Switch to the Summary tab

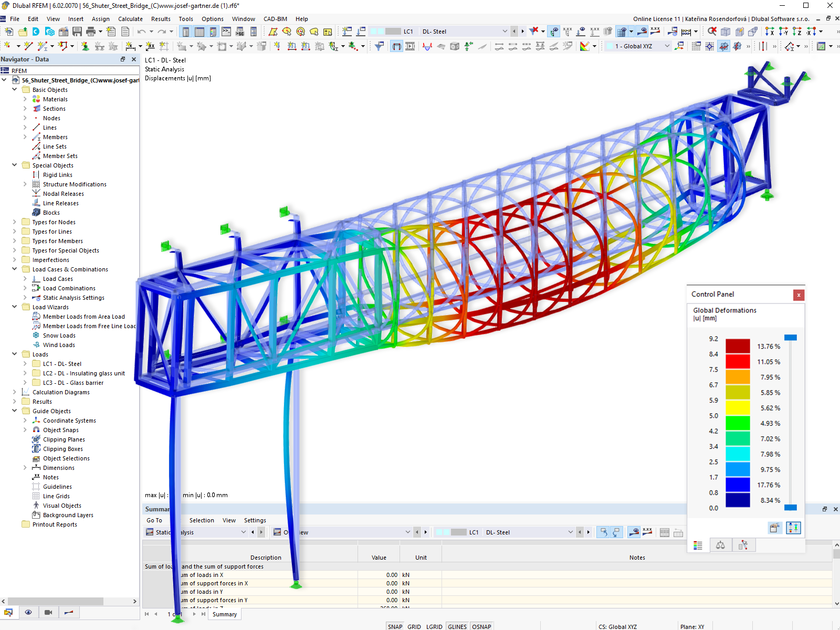point(224,614)
